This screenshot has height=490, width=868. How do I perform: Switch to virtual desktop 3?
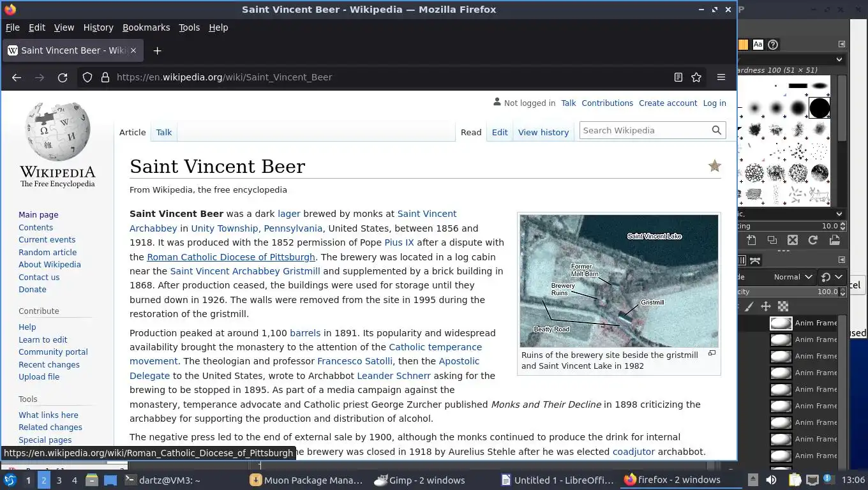(x=59, y=480)
